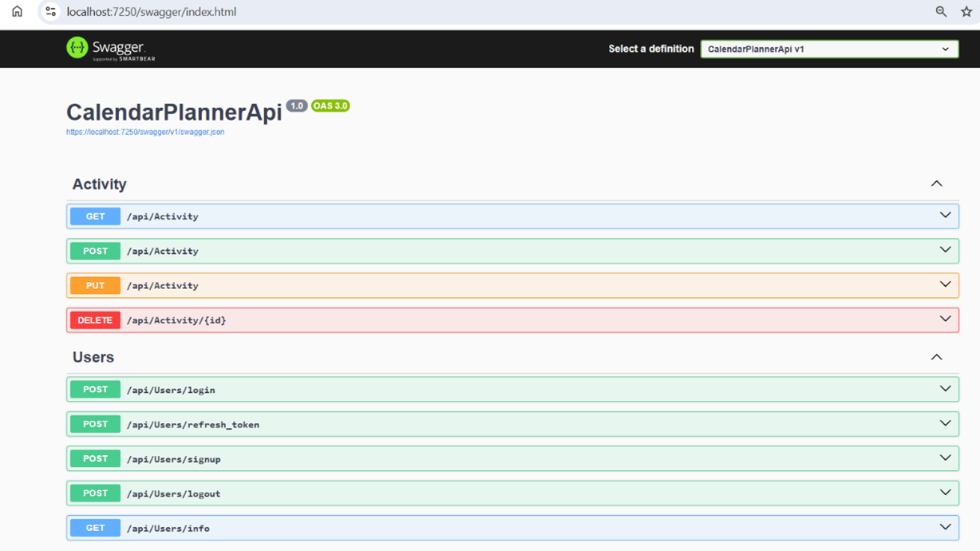Click the /api/Activity/{id} path text
Screen dimensions: 980x551
176,321
